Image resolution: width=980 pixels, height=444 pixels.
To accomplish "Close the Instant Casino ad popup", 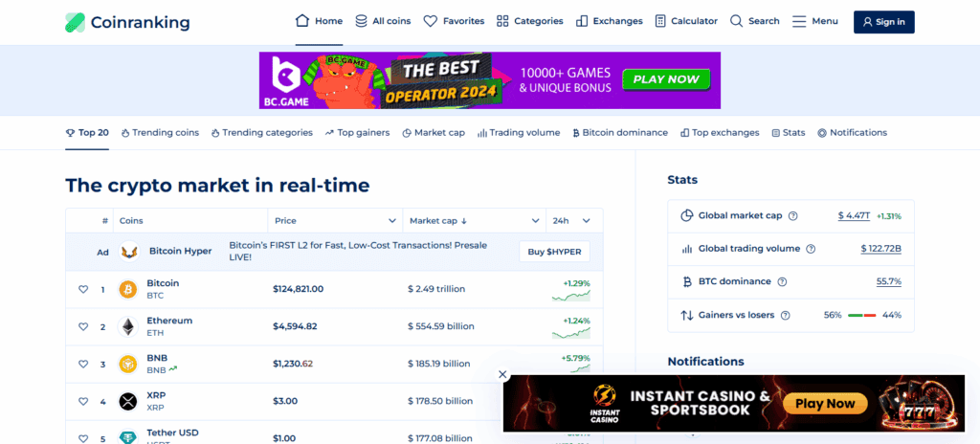I will (x=503, y=375).
